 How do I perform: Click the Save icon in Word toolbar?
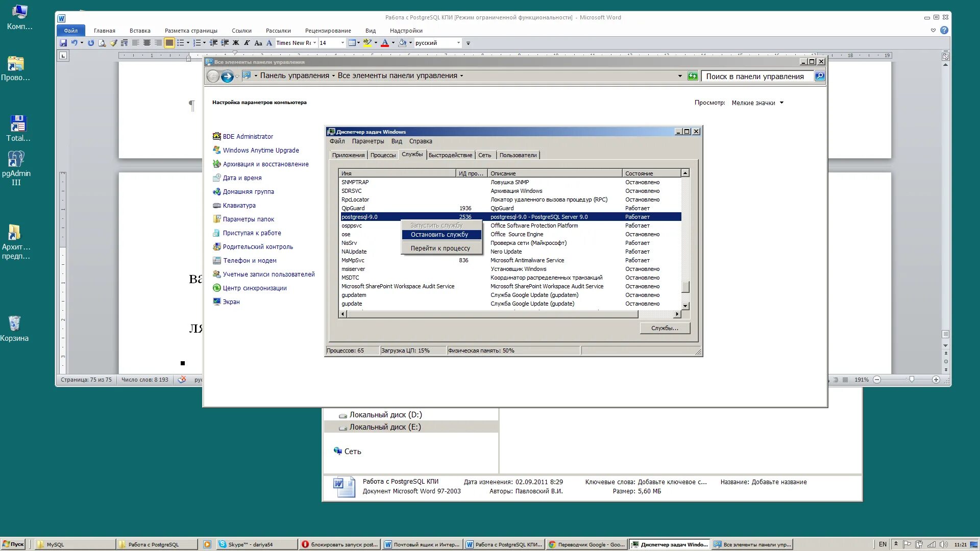point(63,43)
